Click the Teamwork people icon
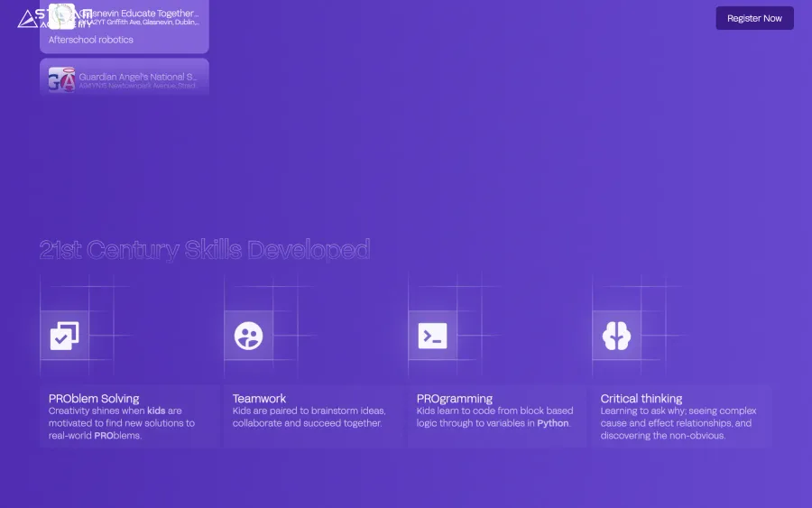Screen dimensions: 812x508 pos(249,336)
